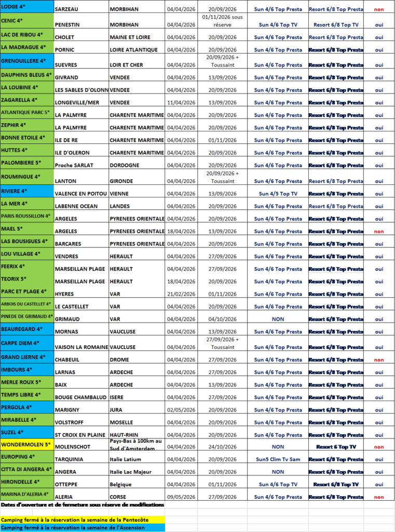
Task: Click the yellow WONDERMOLEN 5* cell
Action: click(26, 445)
